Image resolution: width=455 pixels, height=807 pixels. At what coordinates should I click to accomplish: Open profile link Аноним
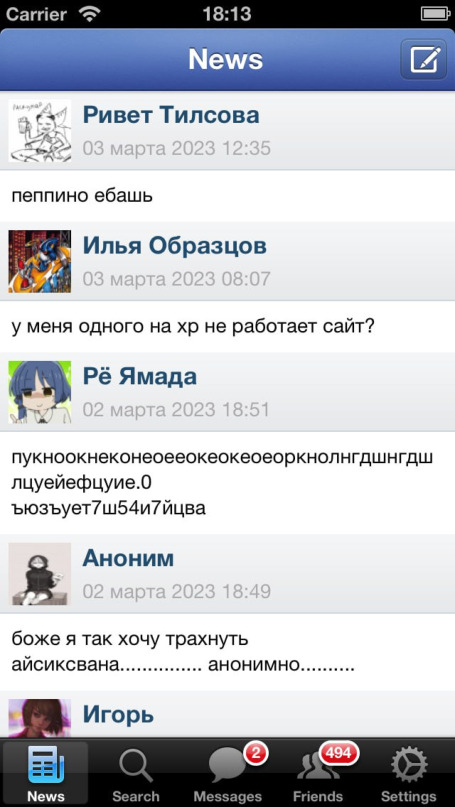click(x=128, y=558)
